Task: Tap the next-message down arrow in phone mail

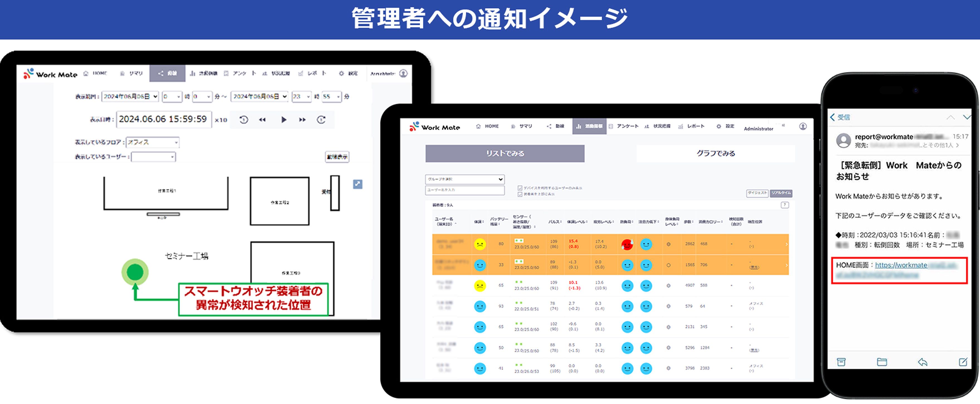Action: pyautogui.click(x=967, y=117)
